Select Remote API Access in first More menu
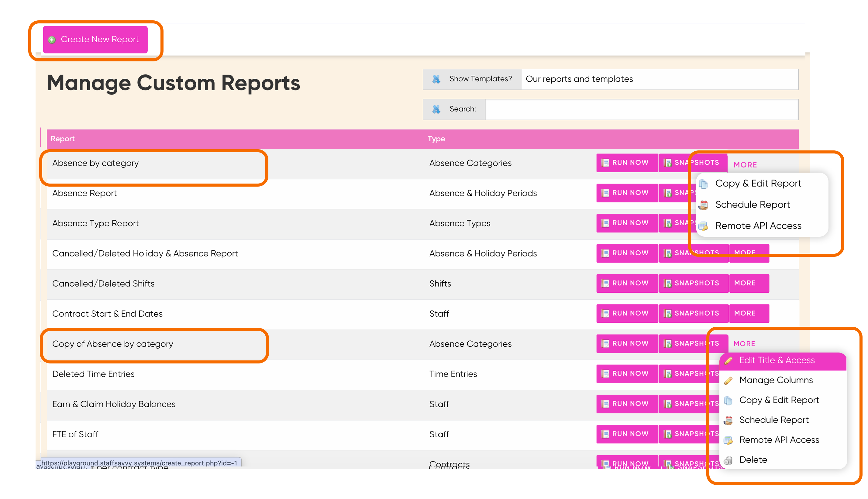The width and height of the screenshot is (868, 499). click(758, 226)
